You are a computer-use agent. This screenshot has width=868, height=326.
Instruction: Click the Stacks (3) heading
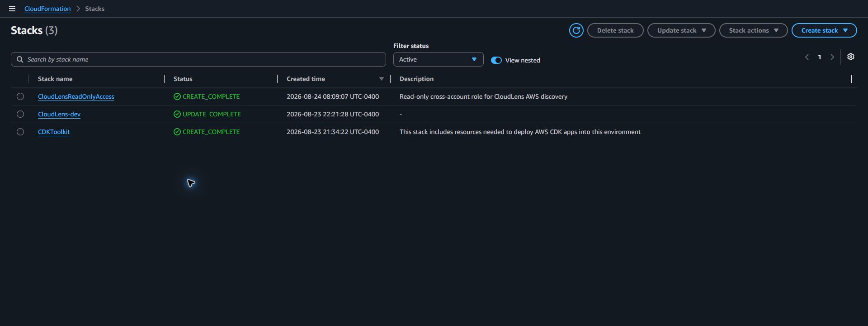pos(34,30)
